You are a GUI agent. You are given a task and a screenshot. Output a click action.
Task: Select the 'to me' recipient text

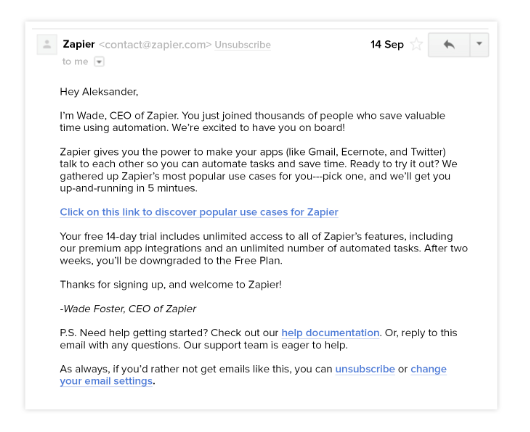point(75,62)
